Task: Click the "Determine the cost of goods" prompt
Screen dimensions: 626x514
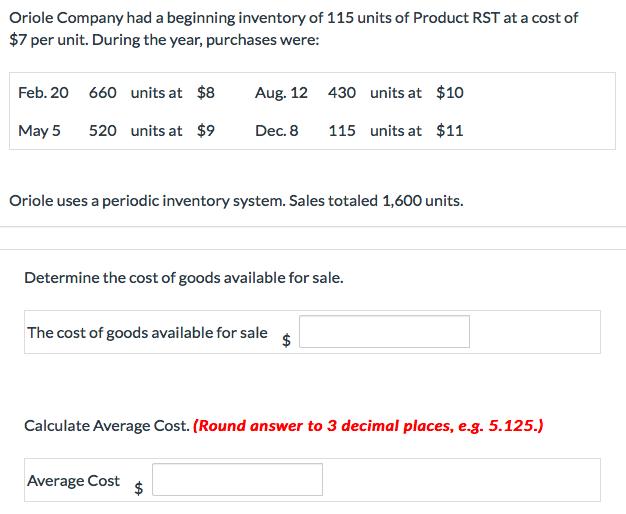Action: 184,275
